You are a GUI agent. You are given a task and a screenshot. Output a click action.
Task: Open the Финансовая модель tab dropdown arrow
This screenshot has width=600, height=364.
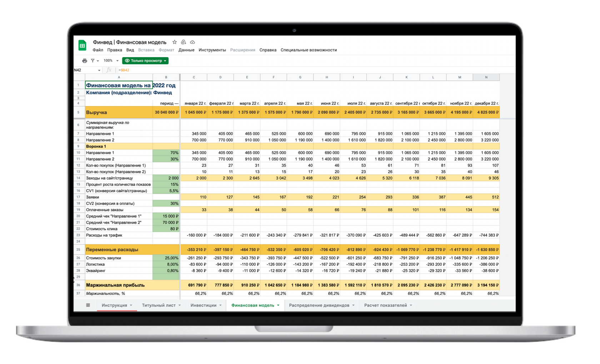click(x=278, y=305)
